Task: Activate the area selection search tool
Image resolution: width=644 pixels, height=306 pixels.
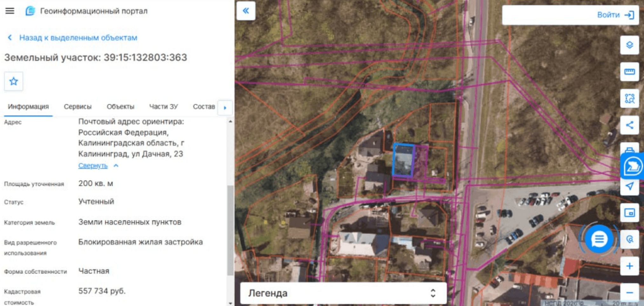Action: coord(629,99)
